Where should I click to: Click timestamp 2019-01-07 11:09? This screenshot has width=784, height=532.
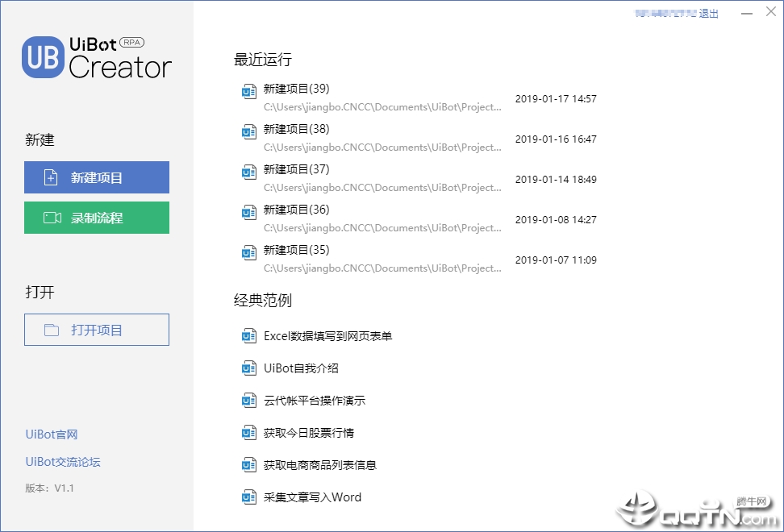pos(556,260)
